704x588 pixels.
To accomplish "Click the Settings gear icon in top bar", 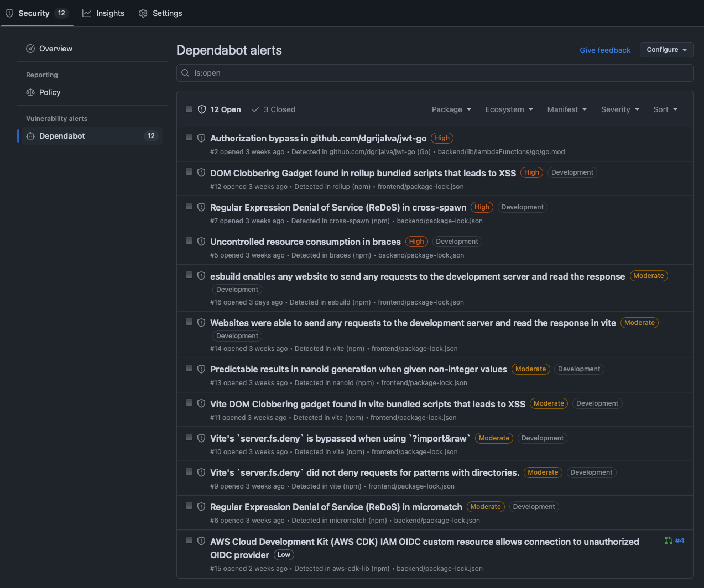I will [142, 13].
